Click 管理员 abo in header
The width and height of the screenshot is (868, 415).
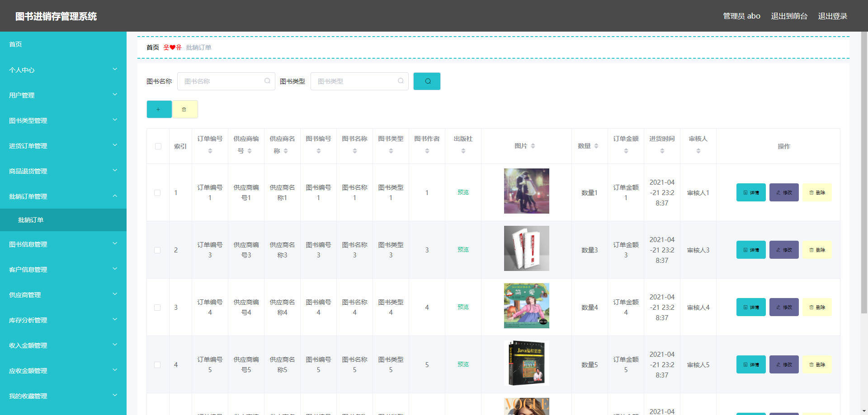(x=741, y=16)
